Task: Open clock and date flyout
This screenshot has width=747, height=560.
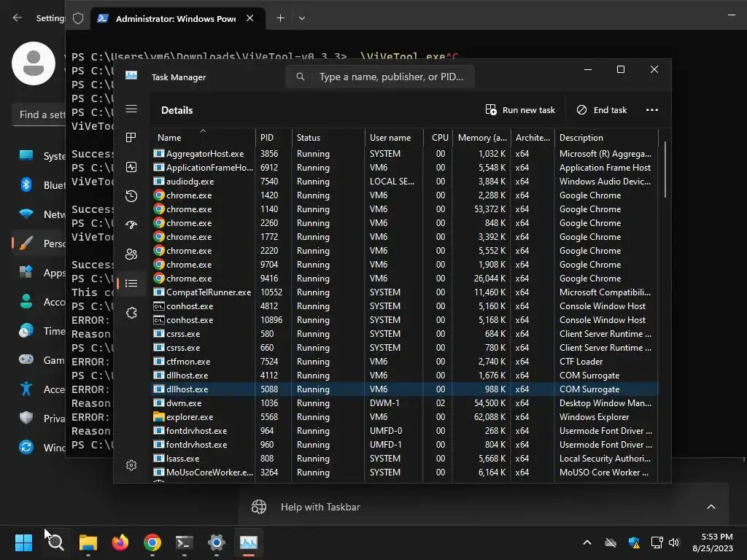Action: tap(713, 542)
